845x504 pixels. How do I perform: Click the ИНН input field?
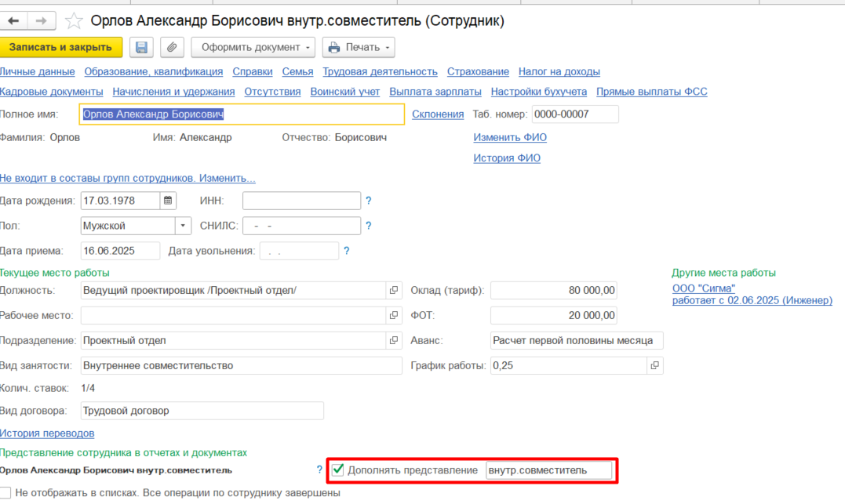pyautogui.click(x=302, y=201)
